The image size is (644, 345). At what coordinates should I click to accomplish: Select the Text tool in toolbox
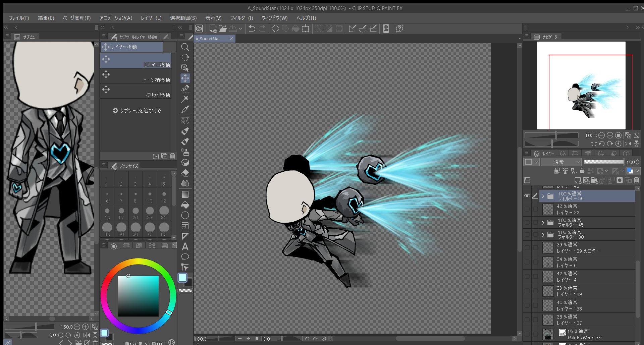pyautogui.click(x=185, y=247)
